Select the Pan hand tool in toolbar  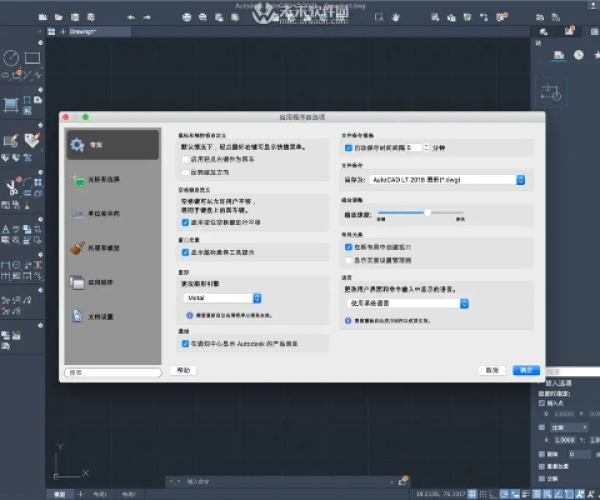pos(395,17)
